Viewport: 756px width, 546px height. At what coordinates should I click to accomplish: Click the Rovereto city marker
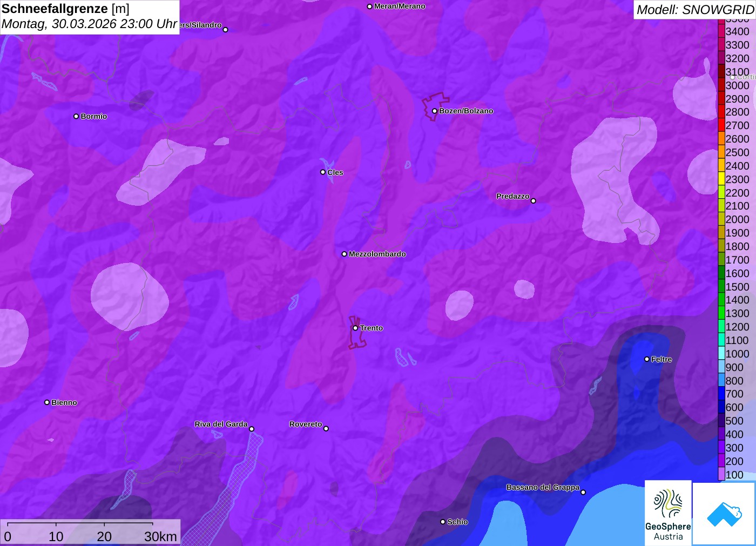326,429
